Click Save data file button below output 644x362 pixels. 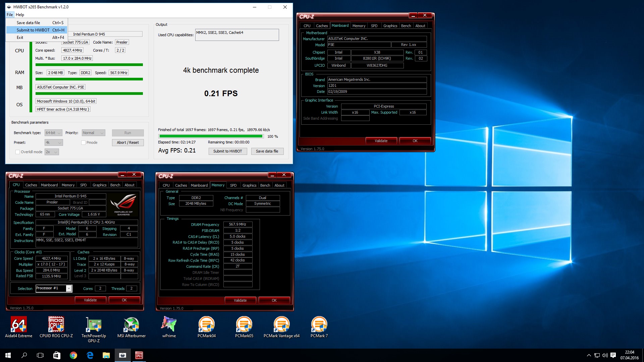click(267, 151)
